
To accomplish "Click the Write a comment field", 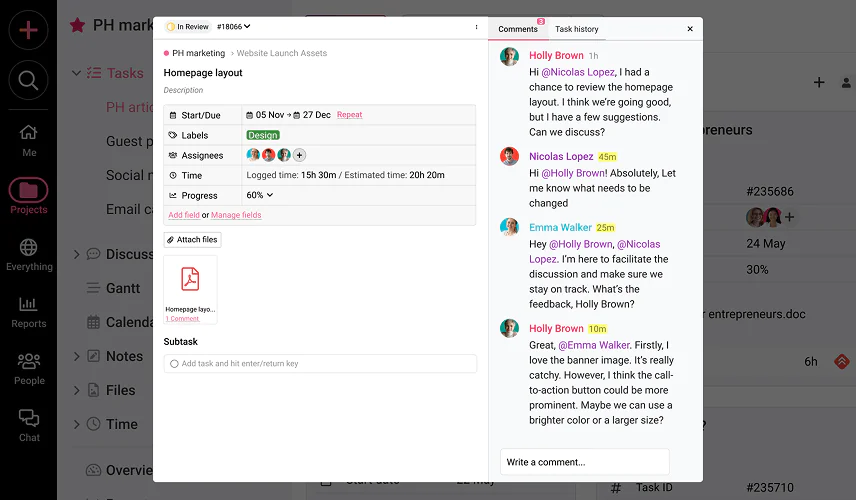I will point(585,462).
